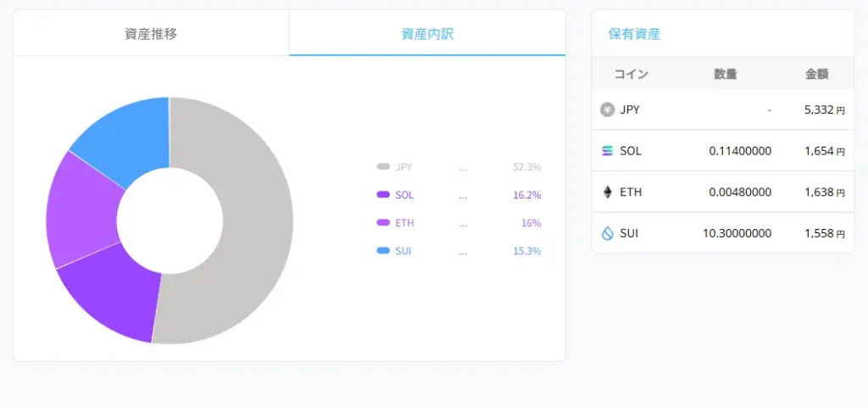Click the ETH legend label
This screenshot has width=868, height=407.
click(404, 223)
